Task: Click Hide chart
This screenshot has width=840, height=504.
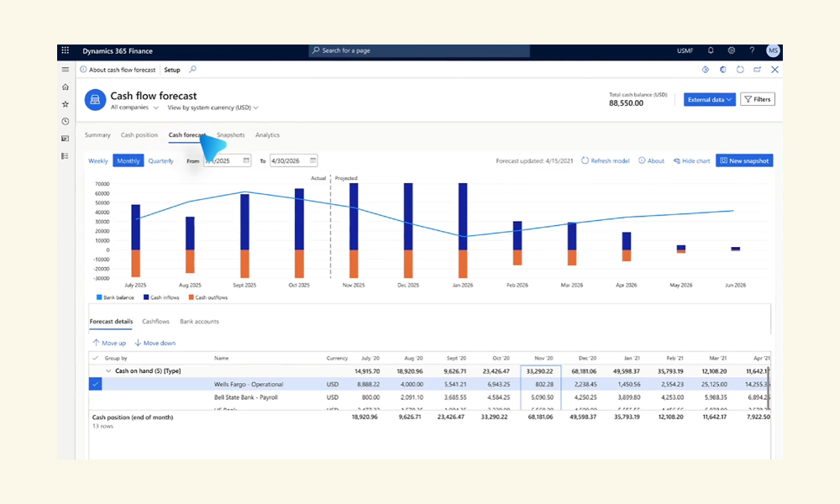Action: 691,160
